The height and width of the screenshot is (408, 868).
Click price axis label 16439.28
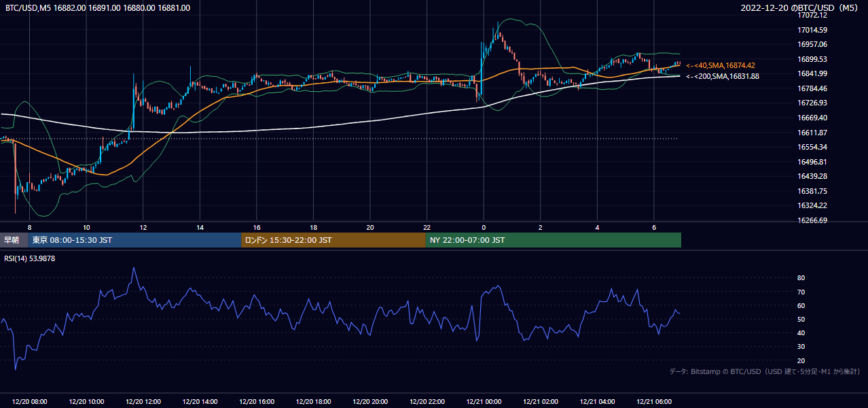coord(812,176)
